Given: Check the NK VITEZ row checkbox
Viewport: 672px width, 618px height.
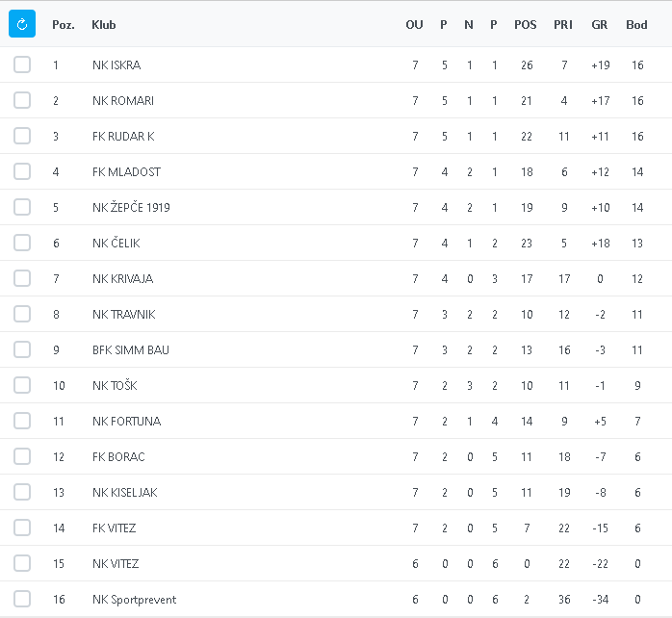Looking at the screenshot, I should [22, 563].
